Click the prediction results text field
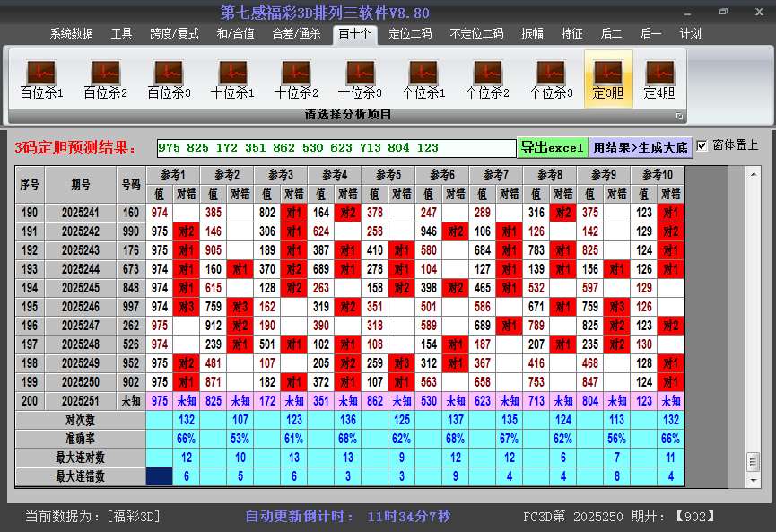The width and height of the screenshot is (776, 532). 336,148
